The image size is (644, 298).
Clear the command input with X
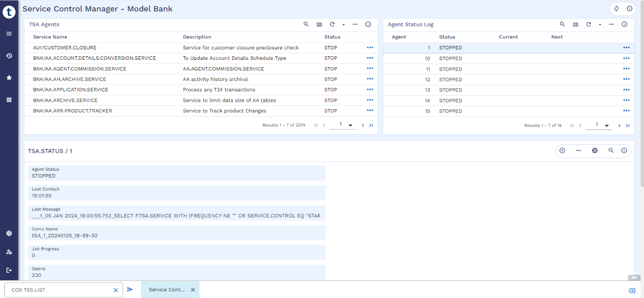(x=116, y=290)
